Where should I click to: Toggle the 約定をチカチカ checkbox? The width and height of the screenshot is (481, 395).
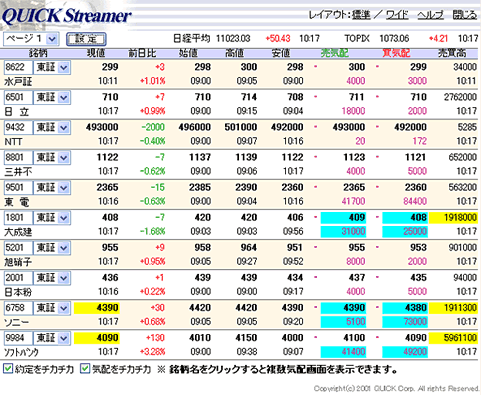(8, 369)
